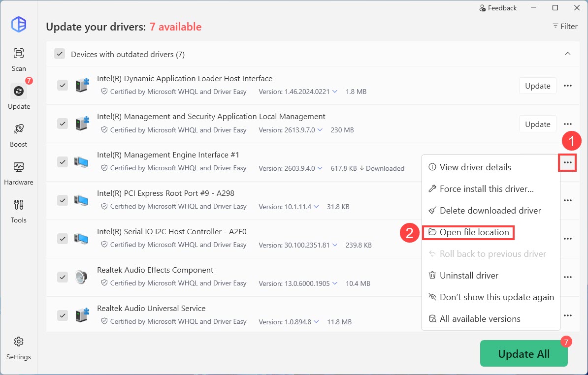Open more options for Serial IO I2C Controller
588x375 pixels.
[x=568, y=239]
